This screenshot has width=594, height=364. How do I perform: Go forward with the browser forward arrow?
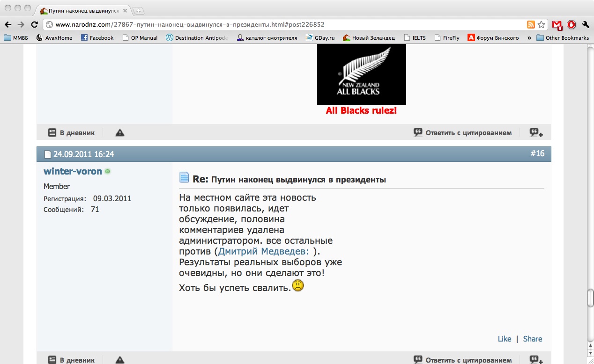point(21,24)
